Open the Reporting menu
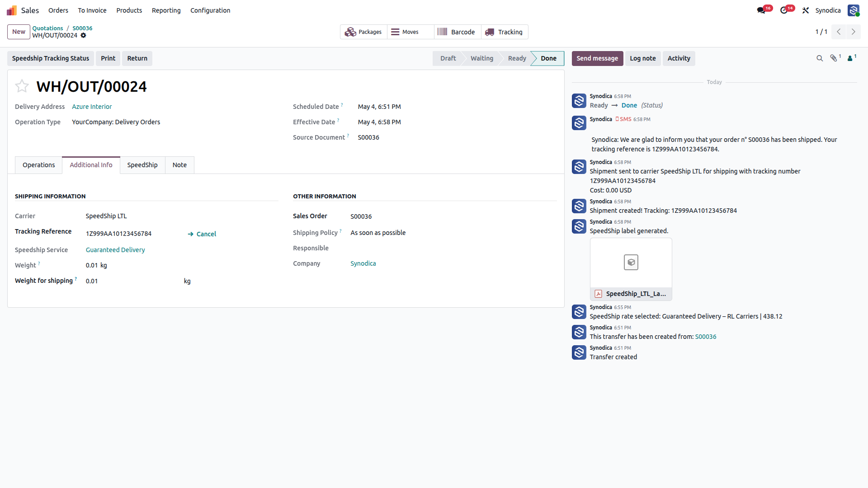This screenshot has height=488, width=868. [x=166, y=10]
